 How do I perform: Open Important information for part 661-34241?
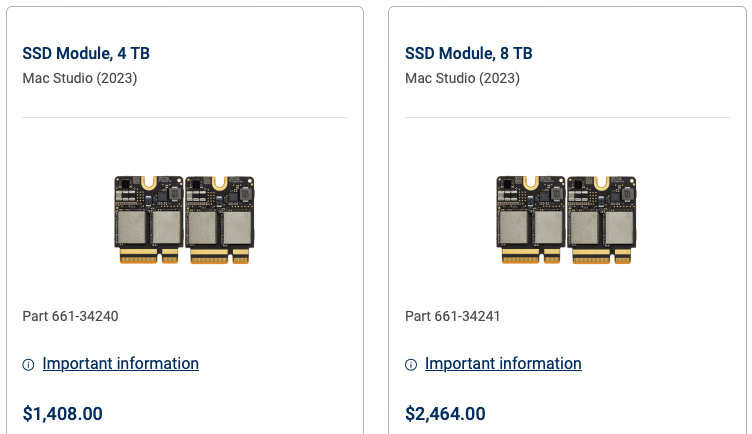[503, 364]
